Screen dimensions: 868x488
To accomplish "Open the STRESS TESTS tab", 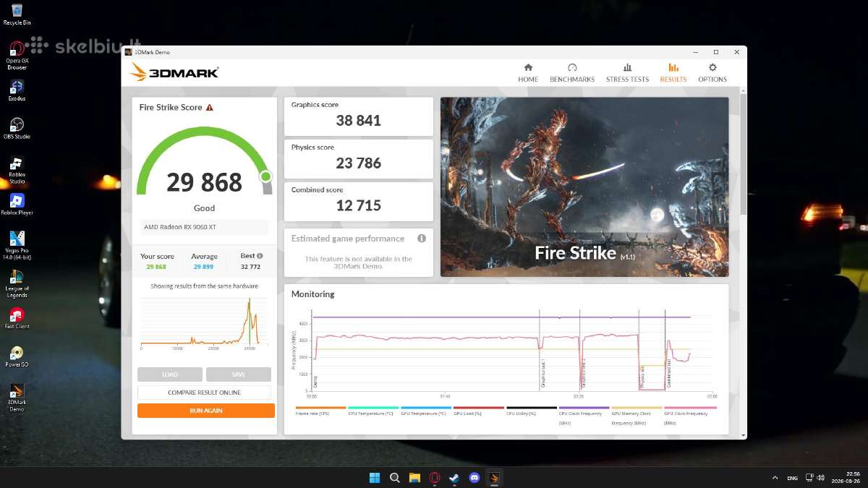I will pyautogui.click(x=627, y=72).
